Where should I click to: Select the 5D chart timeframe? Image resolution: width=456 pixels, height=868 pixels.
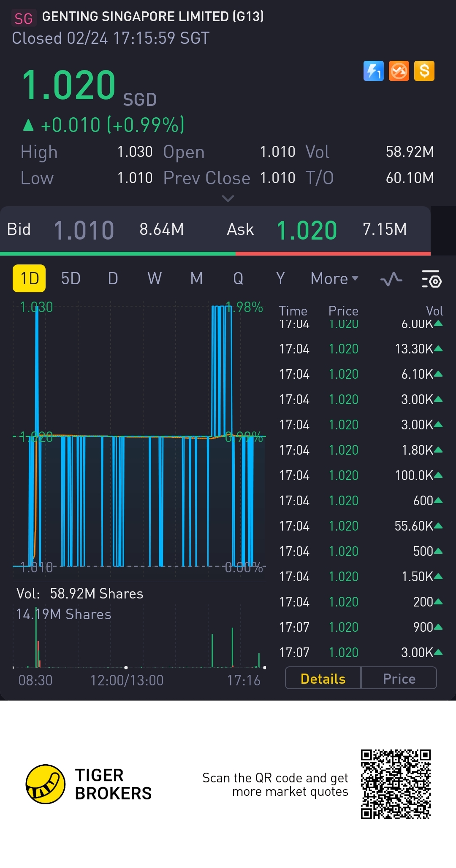pos(71,279)
